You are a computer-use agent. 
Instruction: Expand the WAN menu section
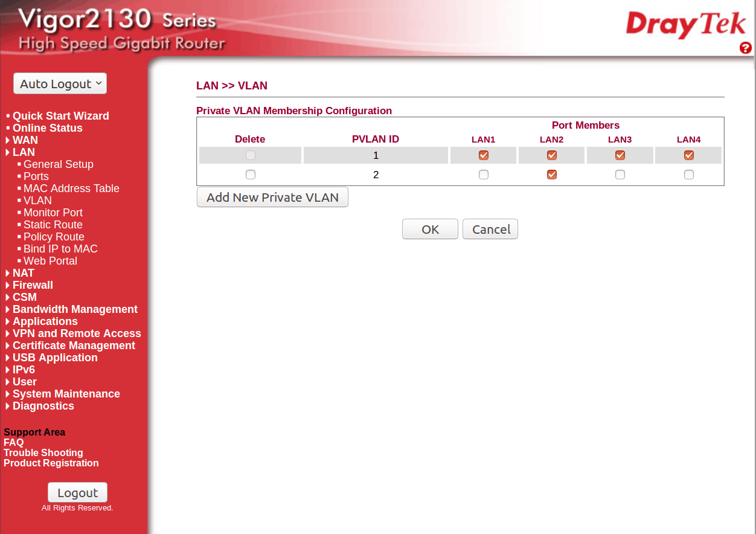point(25,140)
